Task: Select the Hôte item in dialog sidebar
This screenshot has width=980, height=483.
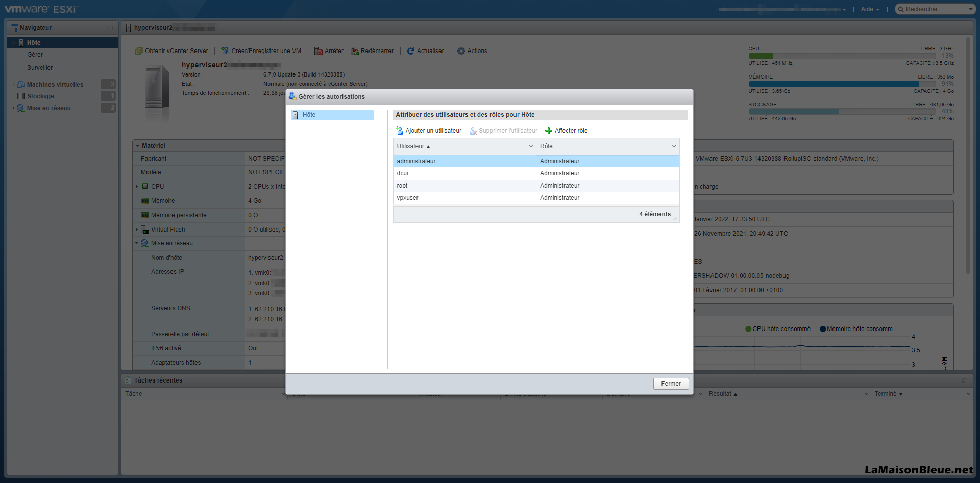Action: [x=332, y=115]
